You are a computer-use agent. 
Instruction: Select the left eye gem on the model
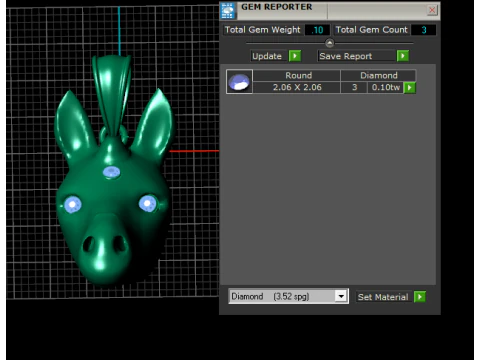click(73, 204)
